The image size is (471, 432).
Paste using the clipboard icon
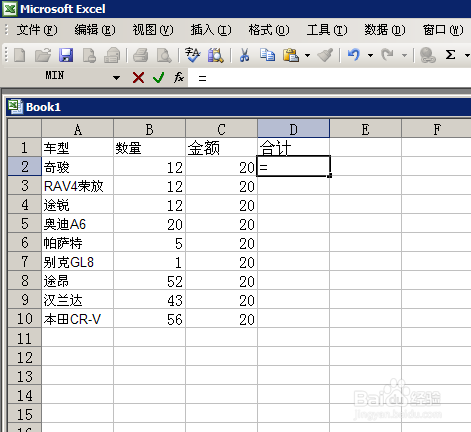coord(291,55)
